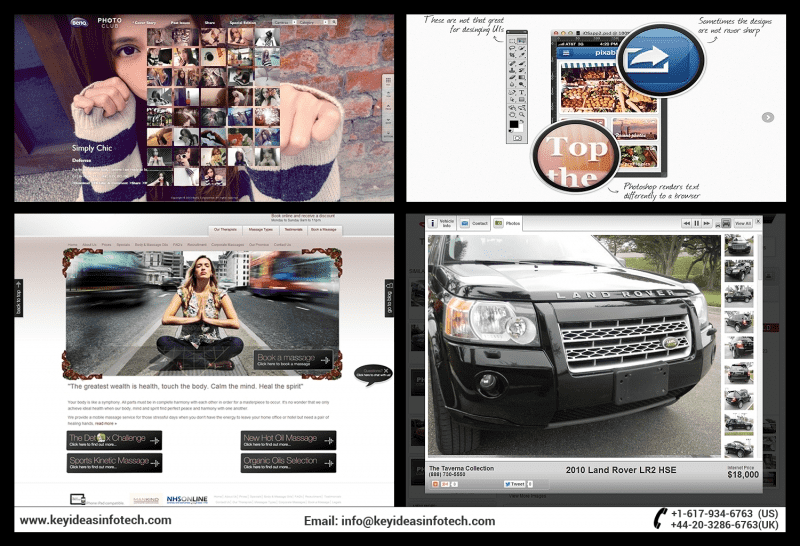800x546 pixels.
Task: Click the BenQ logo icon
Action: [79, 22]
